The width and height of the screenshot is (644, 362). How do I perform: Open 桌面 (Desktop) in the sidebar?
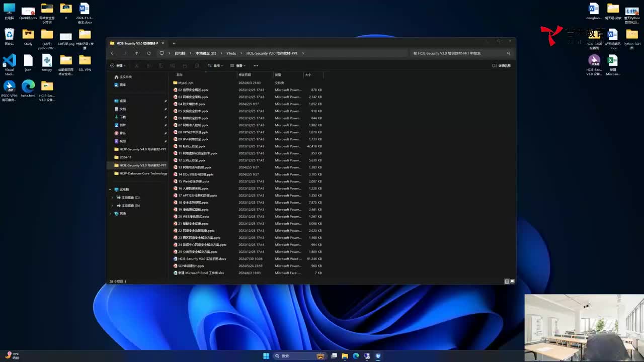(x=120, y=101)
